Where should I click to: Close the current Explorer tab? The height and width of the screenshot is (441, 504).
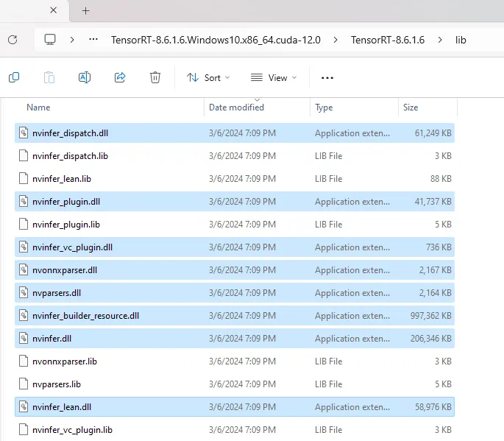pyautogui.click(x=54, y=10)
